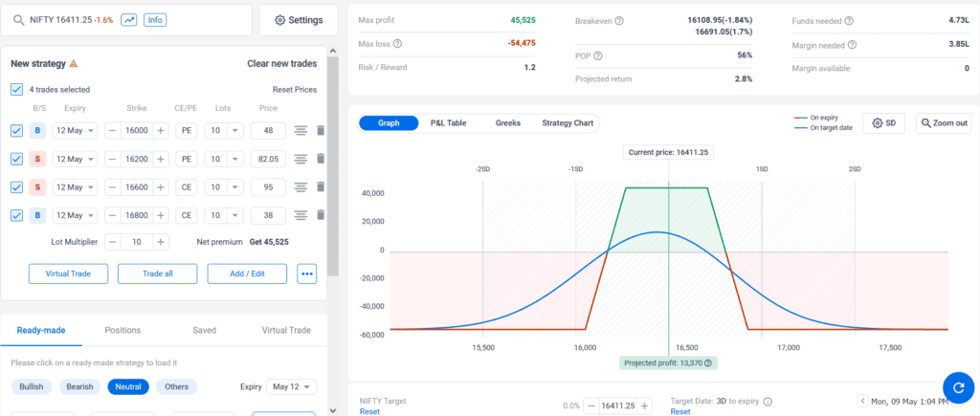
Task: Switch to the P&L Table tab
Action: coord(448,123)
